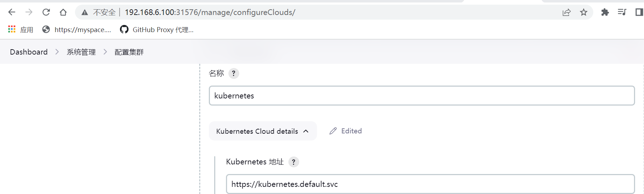Image resolution: width=644 pixels, height=194 pixels.
Task: Select the 配置集群 breadcrumb
Action: tap(129, 52)
